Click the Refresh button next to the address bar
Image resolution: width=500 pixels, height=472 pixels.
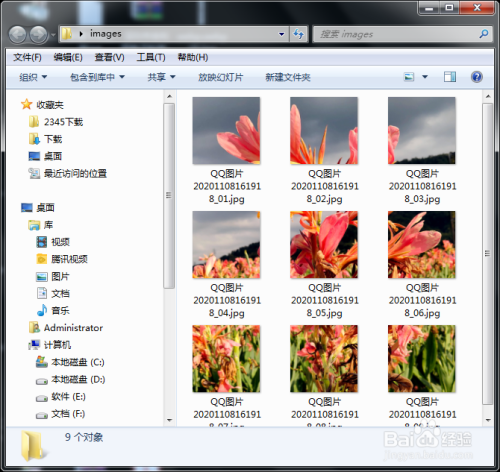pos(298,34)
